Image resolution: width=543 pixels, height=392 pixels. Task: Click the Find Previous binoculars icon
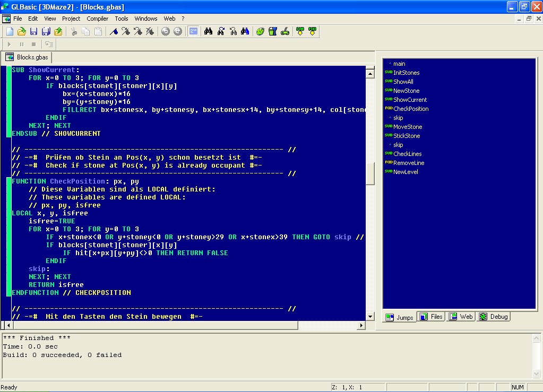(x=233, y=31)
